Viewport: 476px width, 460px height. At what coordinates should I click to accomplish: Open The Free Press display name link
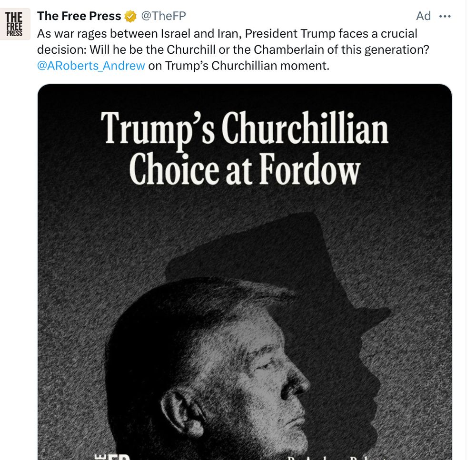click(79, 16)
